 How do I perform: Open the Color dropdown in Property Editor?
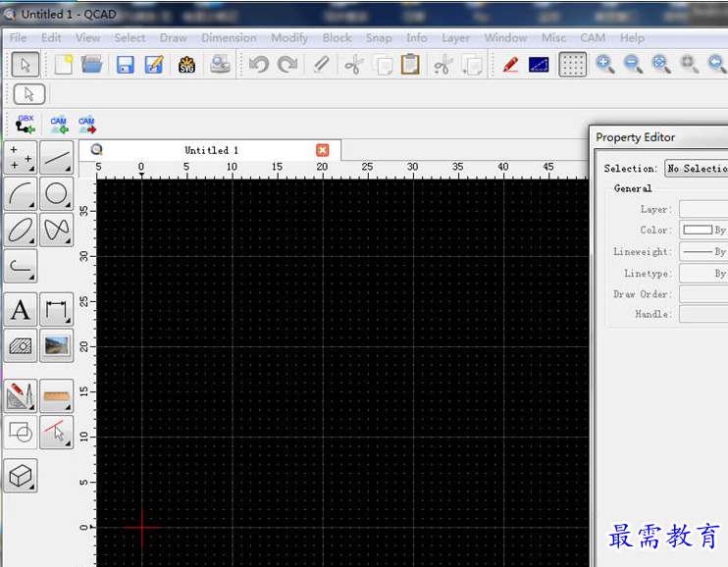[703, 230]
